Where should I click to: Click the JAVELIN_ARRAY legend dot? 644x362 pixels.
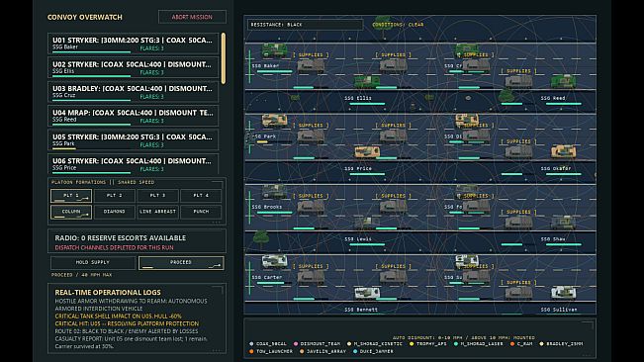pos(302,352)
